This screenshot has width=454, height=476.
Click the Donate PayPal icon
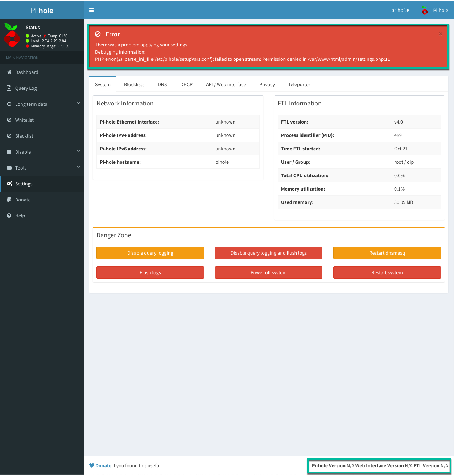pyautogui.click(x=9, y=200)
